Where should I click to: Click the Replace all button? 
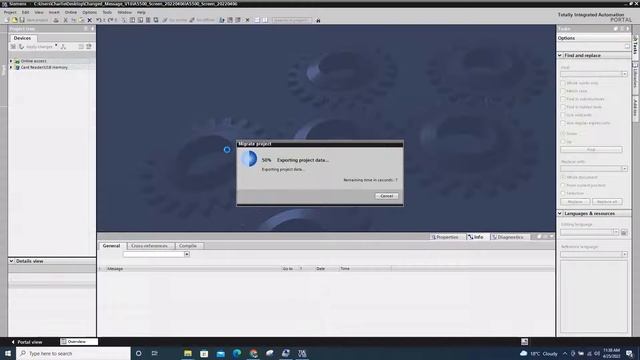607,202
